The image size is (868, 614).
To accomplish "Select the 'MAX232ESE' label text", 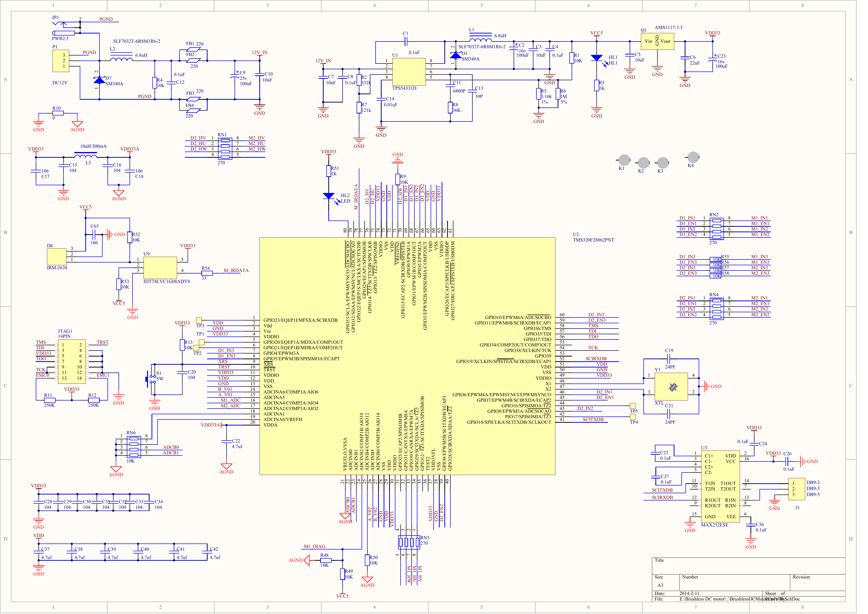I will pyautogui.click(x=715, y=525).
